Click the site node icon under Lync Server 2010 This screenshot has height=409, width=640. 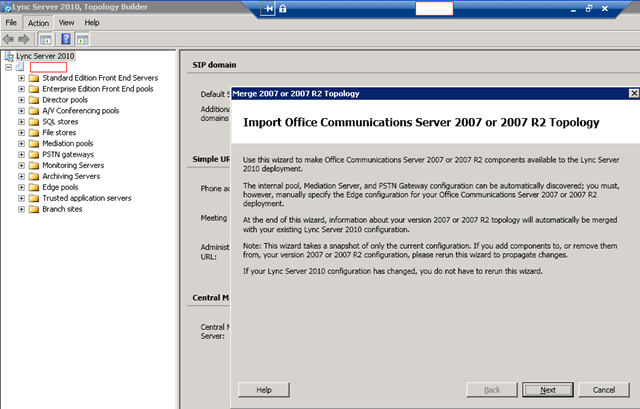tap(20, 67)
